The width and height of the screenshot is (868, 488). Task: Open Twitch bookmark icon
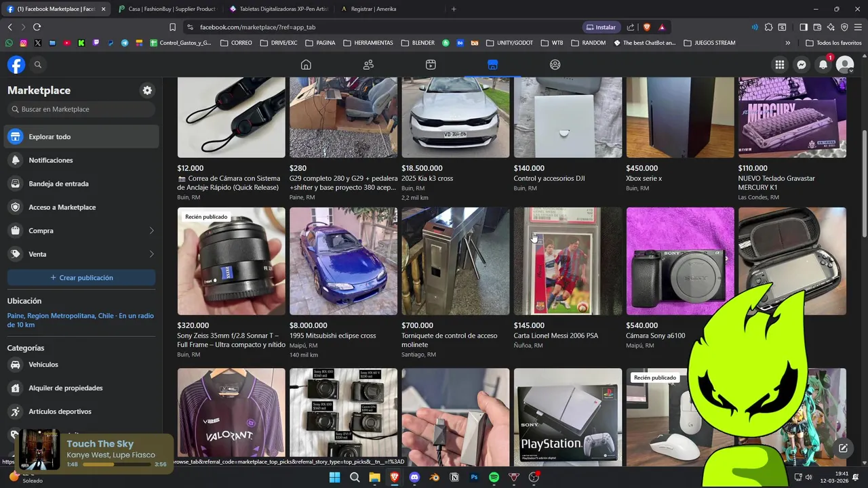click(x=96, y=43)
